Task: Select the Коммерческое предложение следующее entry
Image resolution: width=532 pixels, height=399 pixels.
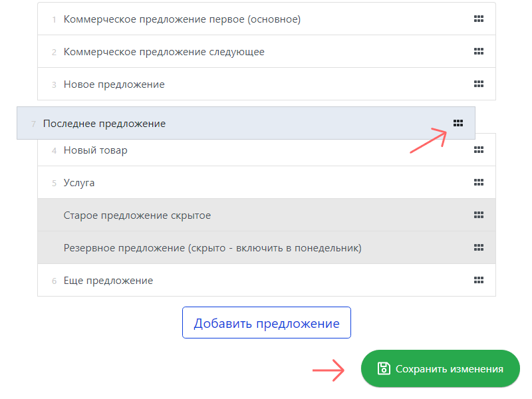Action: (164, 52)
